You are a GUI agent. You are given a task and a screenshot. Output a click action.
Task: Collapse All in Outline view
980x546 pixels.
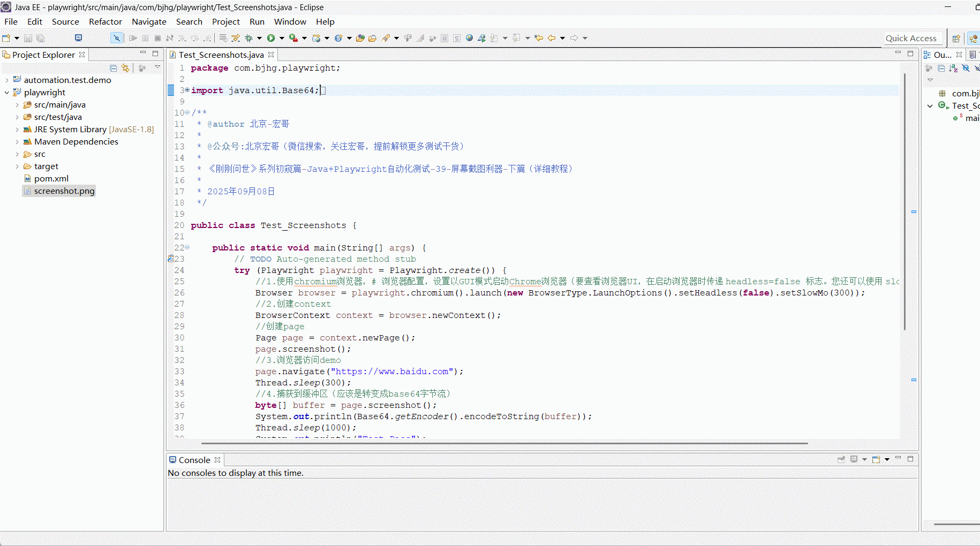point(941,68)
